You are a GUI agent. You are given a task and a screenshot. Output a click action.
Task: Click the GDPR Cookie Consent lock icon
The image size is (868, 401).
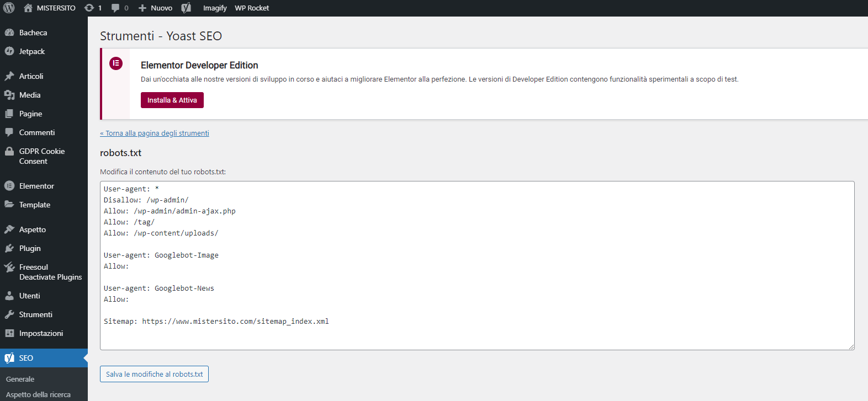click(9, 151)
